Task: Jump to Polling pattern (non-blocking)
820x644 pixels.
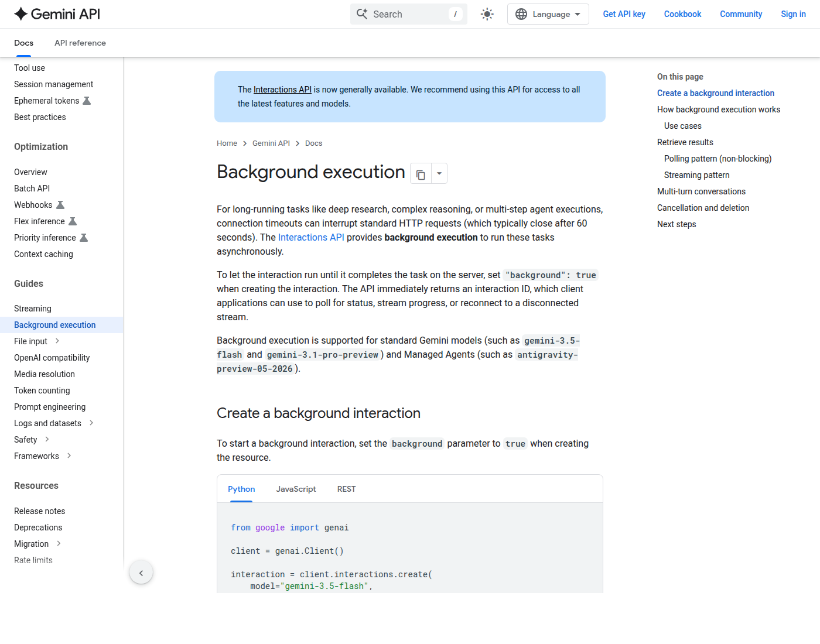Action: pos(717,159)
